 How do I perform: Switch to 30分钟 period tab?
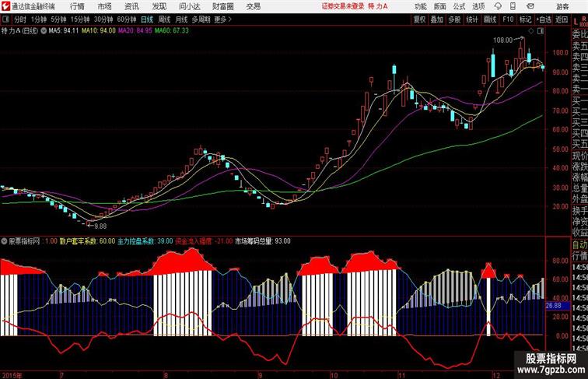point(103,19)
